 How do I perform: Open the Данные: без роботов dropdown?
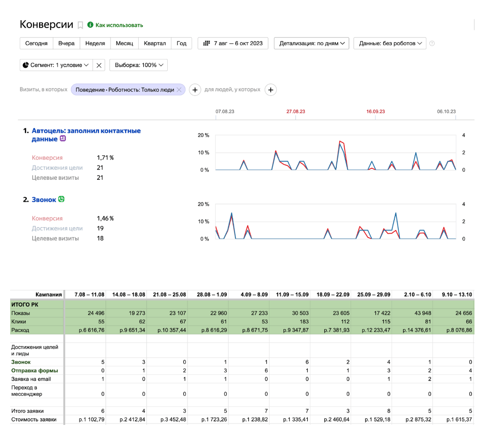click(x=390, y=43)
